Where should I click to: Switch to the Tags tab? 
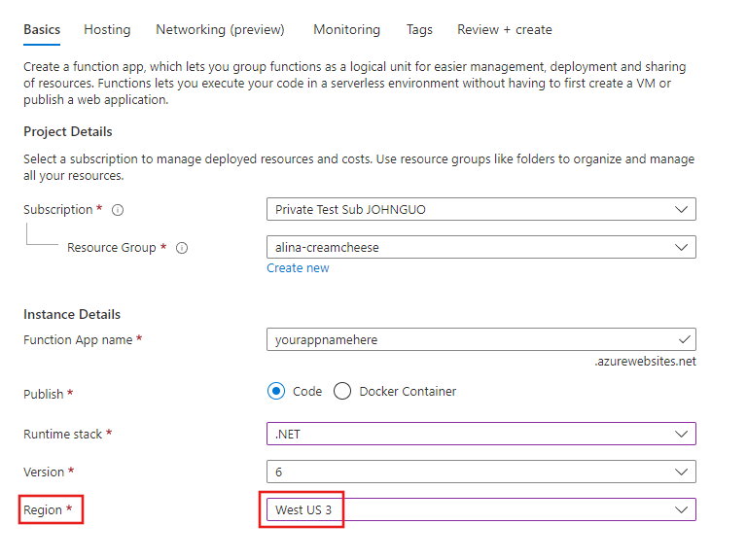419,29
